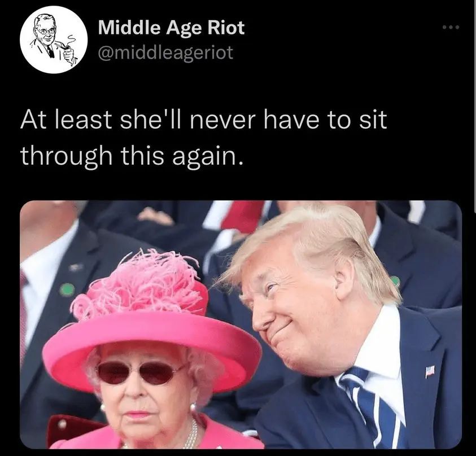
Task: Click the green lapel badge on left suit
Action: click(67, 290)
